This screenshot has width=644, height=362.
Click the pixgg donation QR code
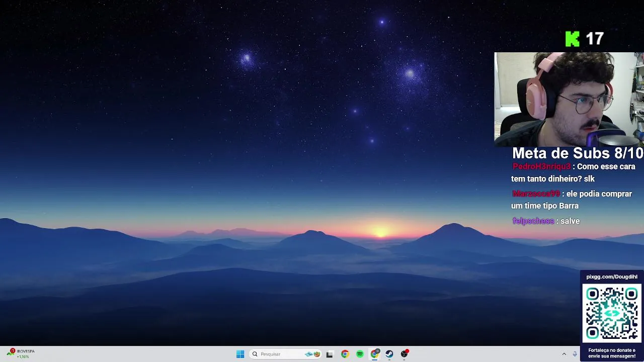[612, 313]
